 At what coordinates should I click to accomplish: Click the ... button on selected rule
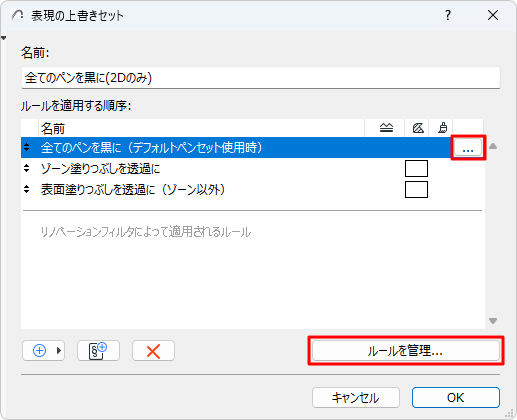tap(468, 147)
